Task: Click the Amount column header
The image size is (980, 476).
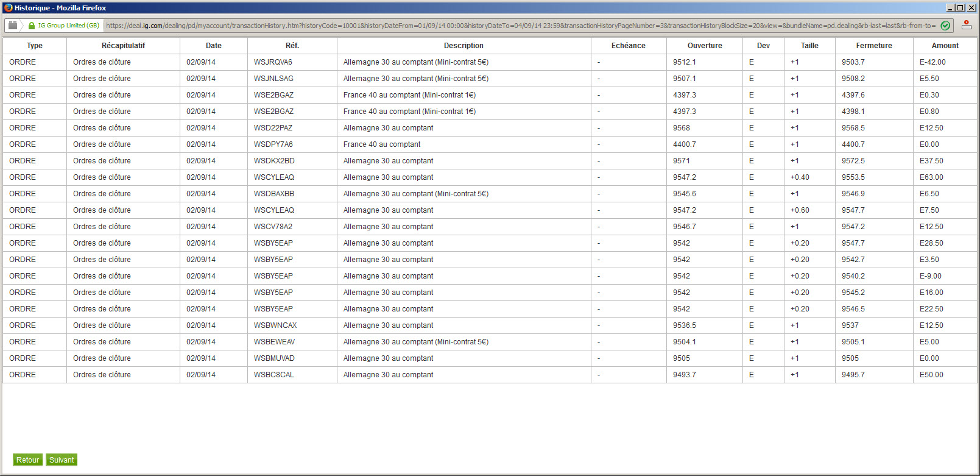Action: (x=945, y=46)
